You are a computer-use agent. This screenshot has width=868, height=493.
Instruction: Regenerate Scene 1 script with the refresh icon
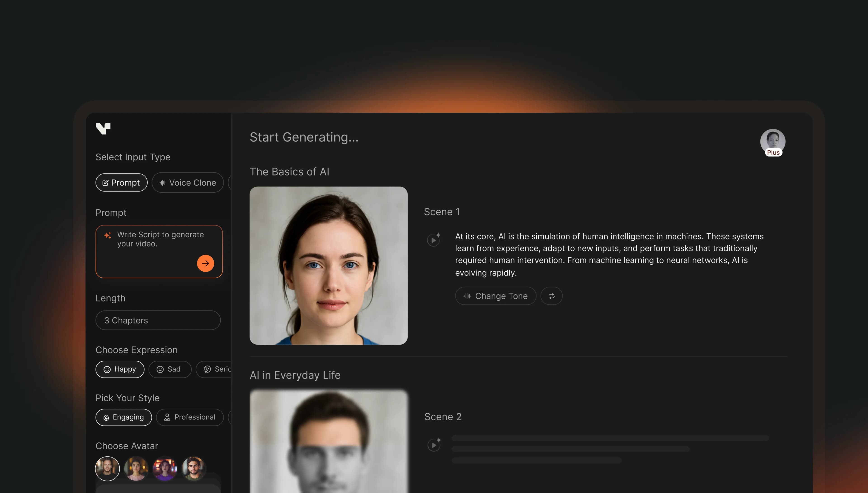tap(552, 296)
